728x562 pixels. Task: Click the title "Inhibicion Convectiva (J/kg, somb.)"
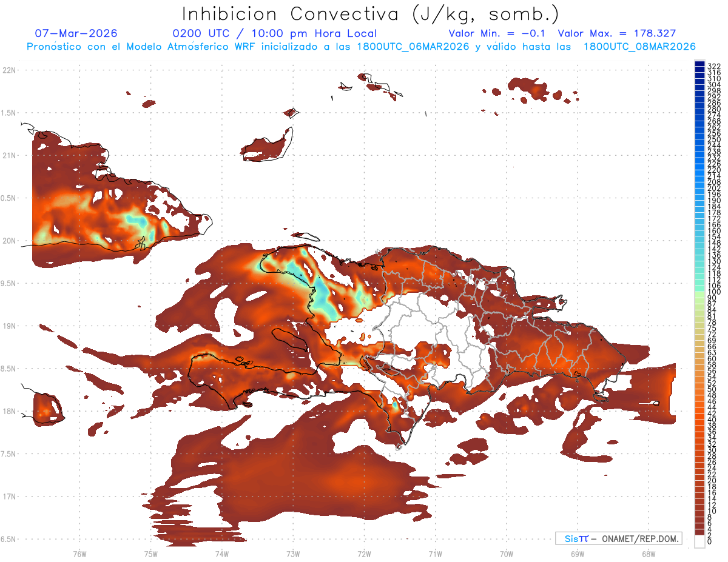[370, 14]
